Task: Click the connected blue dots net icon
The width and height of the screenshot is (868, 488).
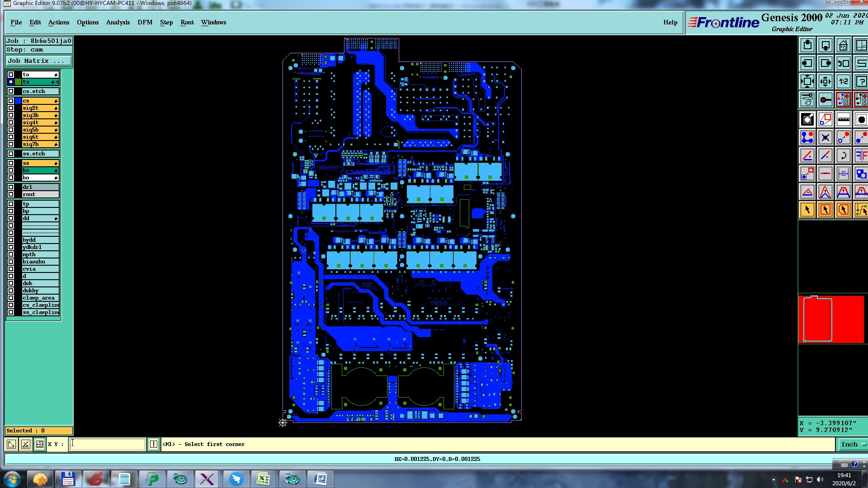Action: (807, 137)
